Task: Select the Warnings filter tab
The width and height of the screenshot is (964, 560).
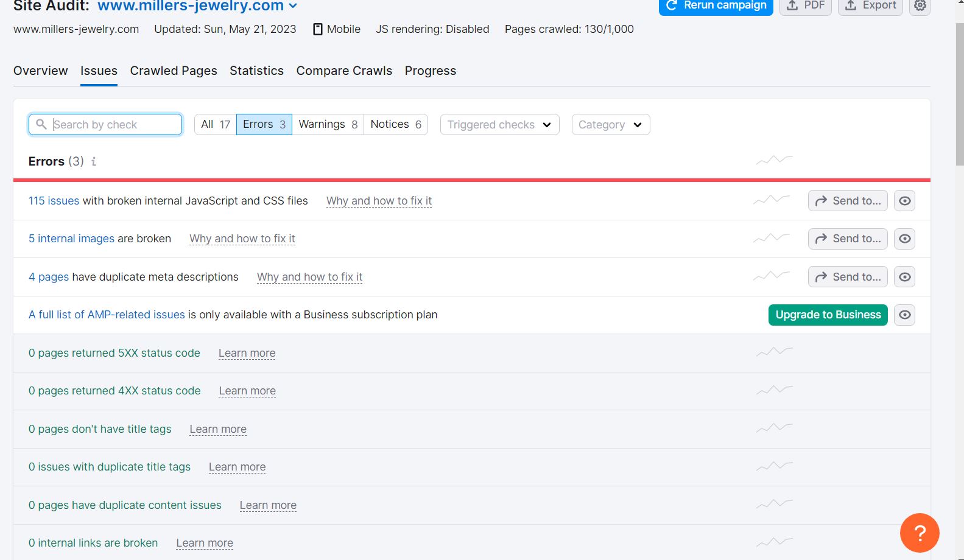Action: point(328,124)
